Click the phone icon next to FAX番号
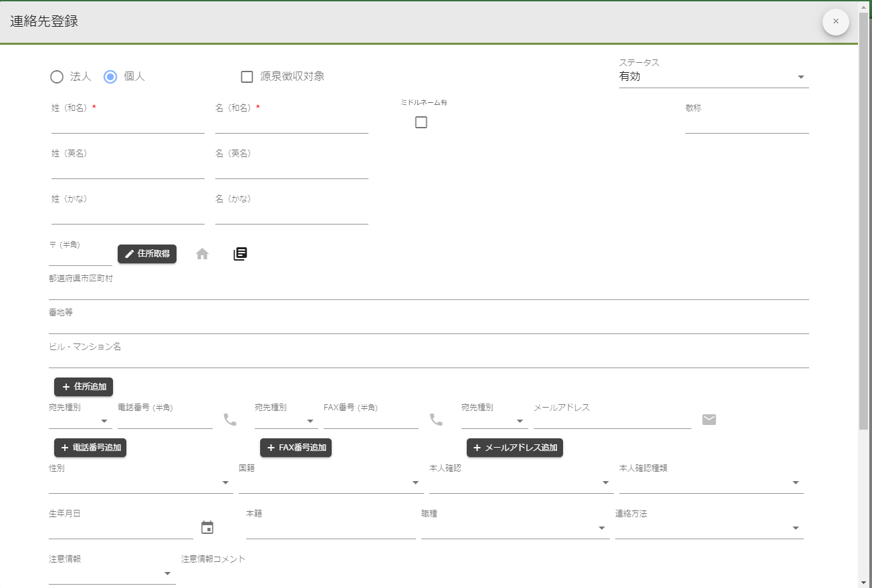The height and width of the screenshot is (588, 872). click(436, 420)
